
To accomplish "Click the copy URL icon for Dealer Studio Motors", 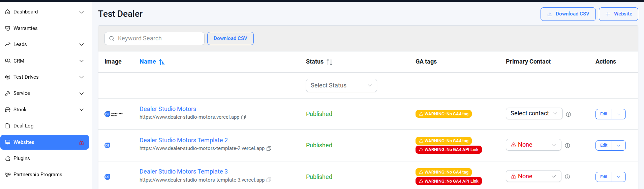I will point(244,117).
